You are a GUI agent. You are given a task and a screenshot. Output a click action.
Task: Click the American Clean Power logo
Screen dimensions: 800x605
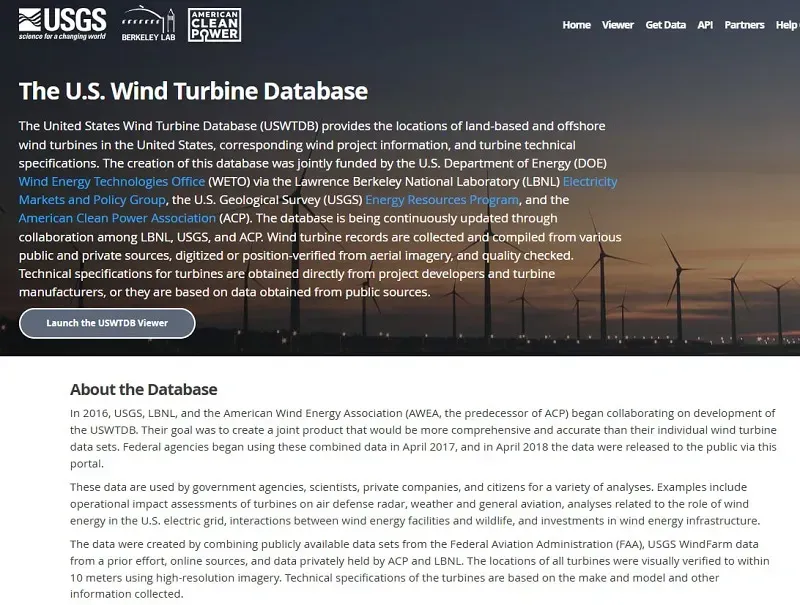tap(214, 24)
